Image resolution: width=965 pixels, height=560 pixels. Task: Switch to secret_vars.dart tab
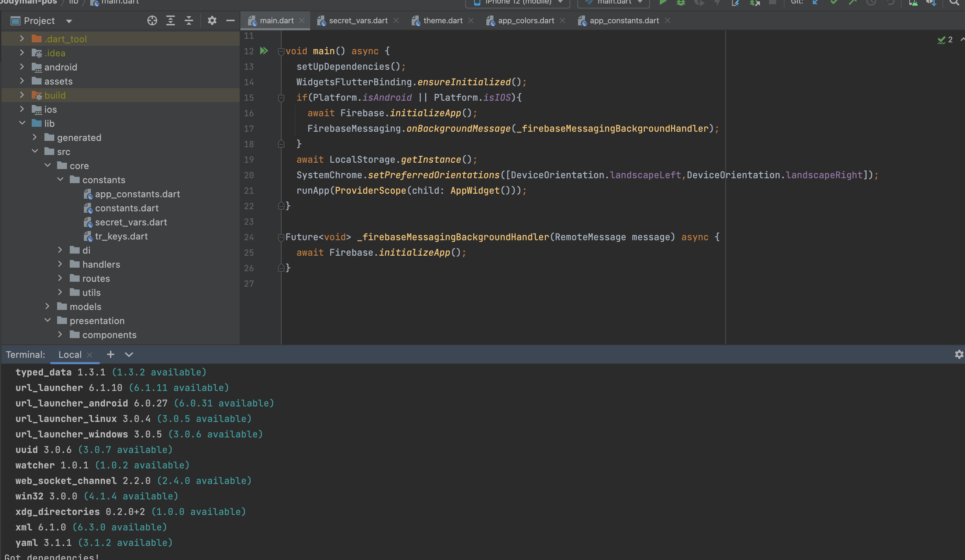[358, 21]
